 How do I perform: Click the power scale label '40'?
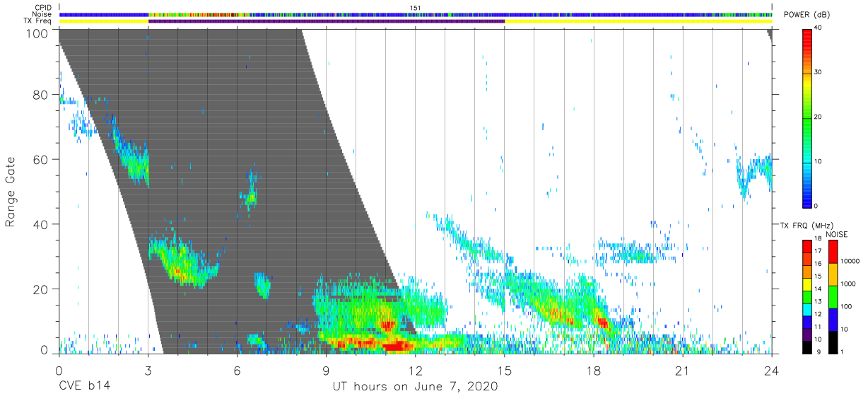819,28
